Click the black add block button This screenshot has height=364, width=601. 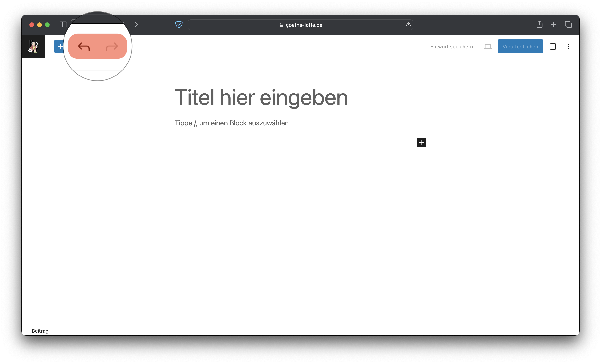pyautogui.click(x=422, y=143)
